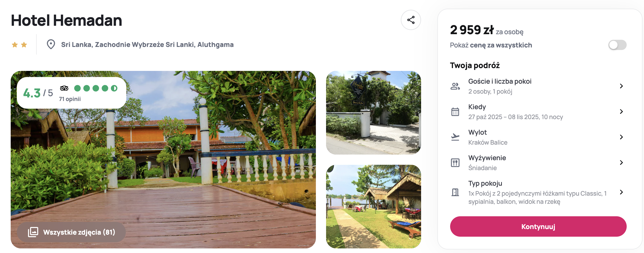Expand the Kiedy dates chevron

[621, 112]
